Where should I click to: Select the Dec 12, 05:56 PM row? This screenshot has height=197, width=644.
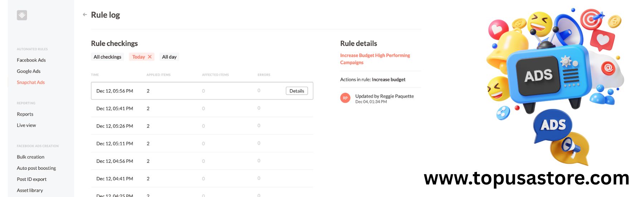(202, 91)
